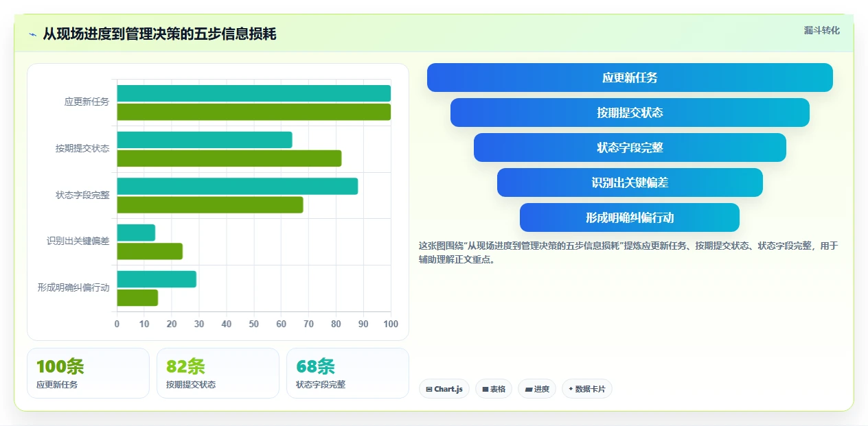Click the 形成明确纠偏行动 chart axis label
Viewport: 868px width, 426px height.
[x=73, y=287]
